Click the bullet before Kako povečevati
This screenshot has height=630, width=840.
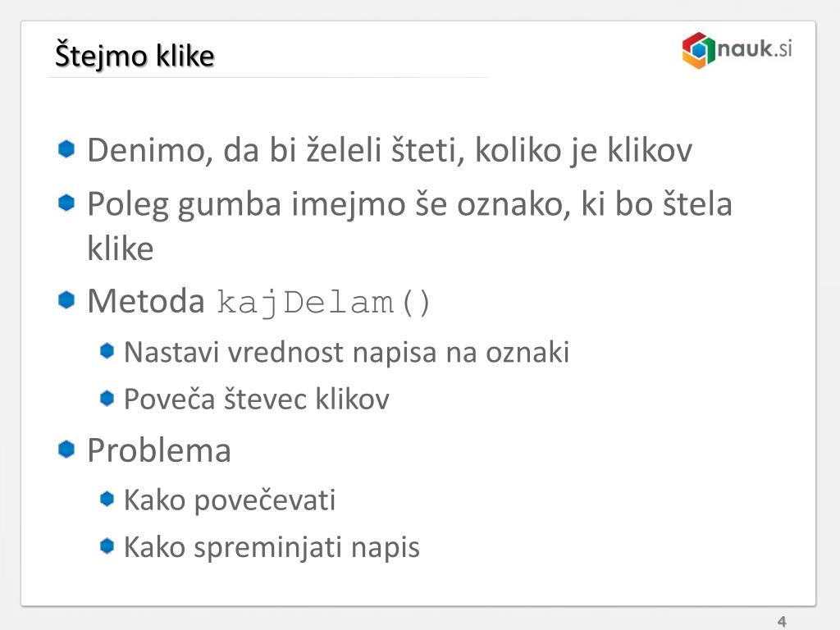click(x=107, y=499)
